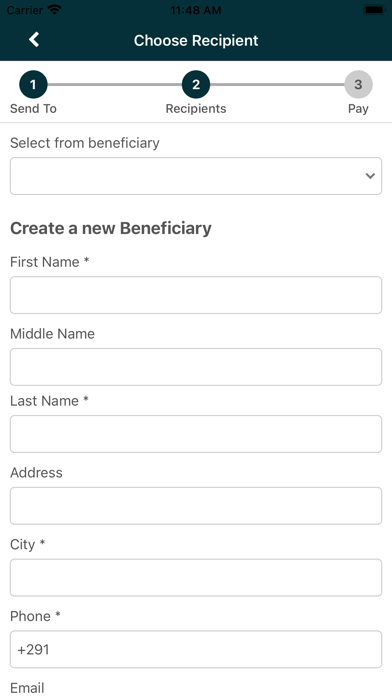
Task: Open the Select from beneficiary dropdown
Action: click(x=196, y=176)
